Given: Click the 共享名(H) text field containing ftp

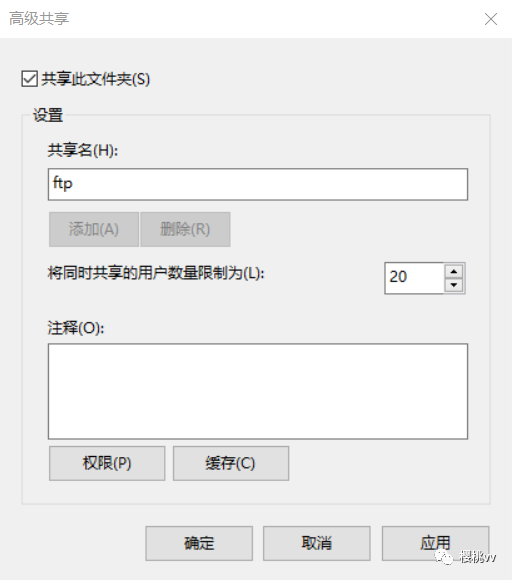Looking at the screenshot, I should click(258, 184).
